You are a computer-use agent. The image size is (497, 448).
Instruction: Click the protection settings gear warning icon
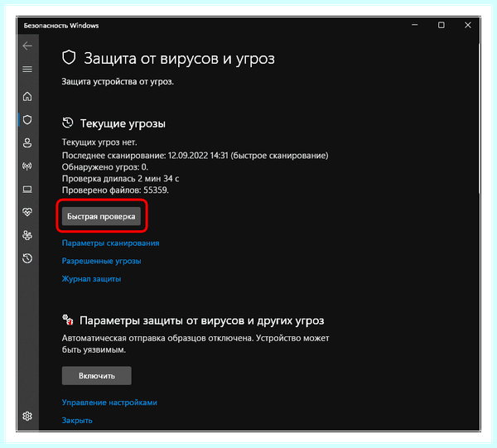(x=68, y=320)
